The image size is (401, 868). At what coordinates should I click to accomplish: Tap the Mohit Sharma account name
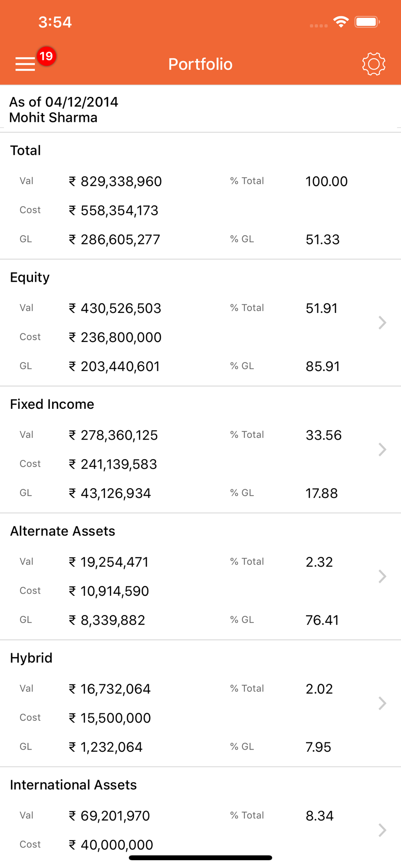53,118
